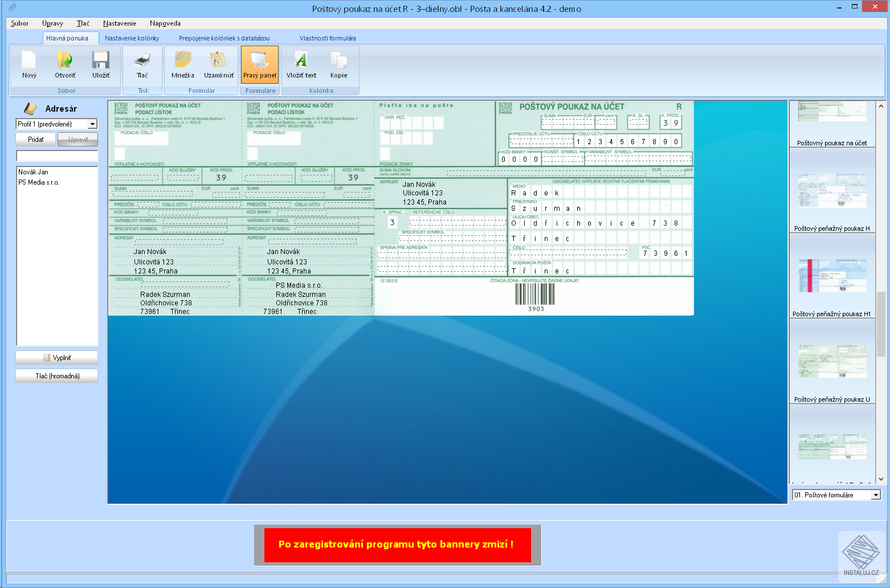Click the red registration banner
The width and height of the screenshot is (890, 588).
pos(398,545)
